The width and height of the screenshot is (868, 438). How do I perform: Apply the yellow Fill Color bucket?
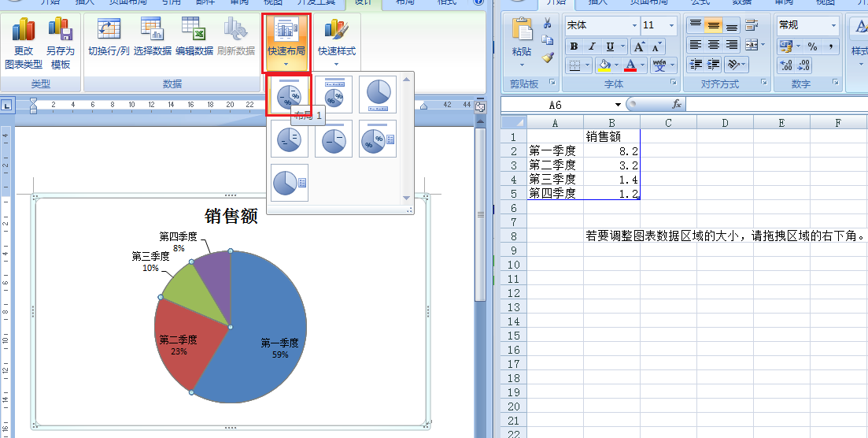604,65
